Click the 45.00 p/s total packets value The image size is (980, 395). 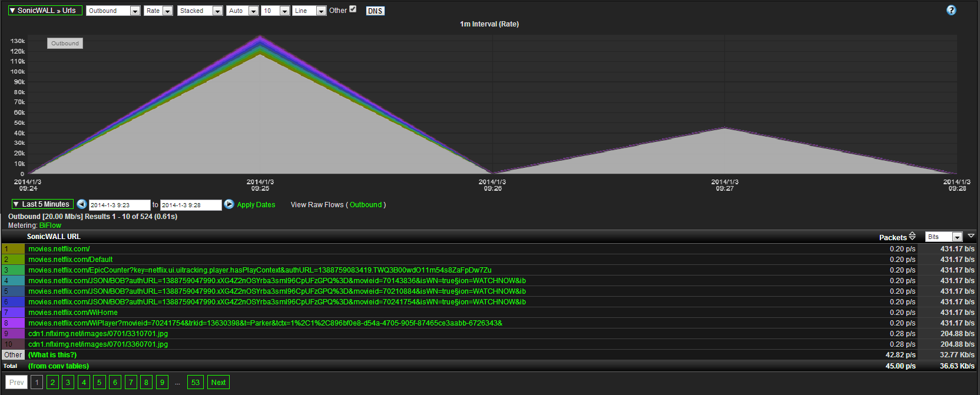(x=900, y=366)
